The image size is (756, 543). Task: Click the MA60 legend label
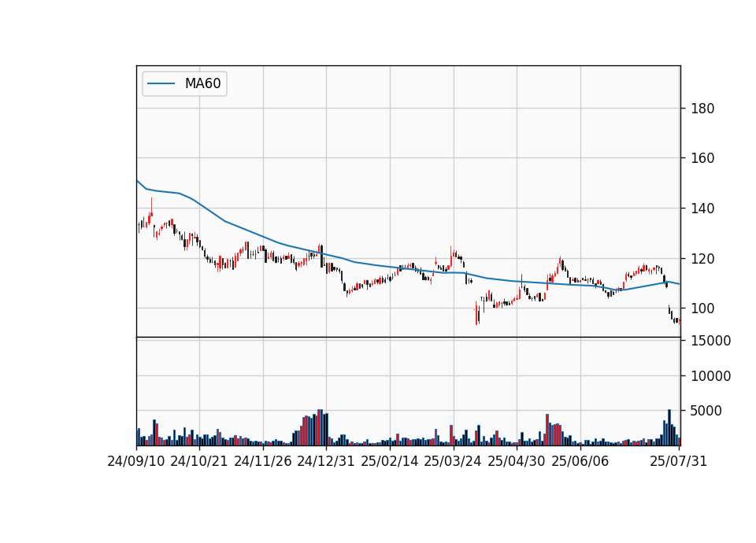coord(202,84)
